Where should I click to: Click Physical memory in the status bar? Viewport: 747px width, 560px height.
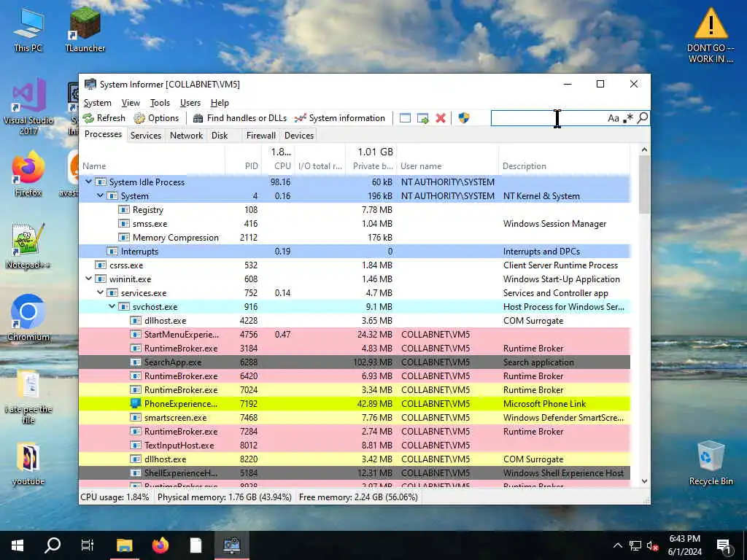pyautogui.click(x=225, y=497)
